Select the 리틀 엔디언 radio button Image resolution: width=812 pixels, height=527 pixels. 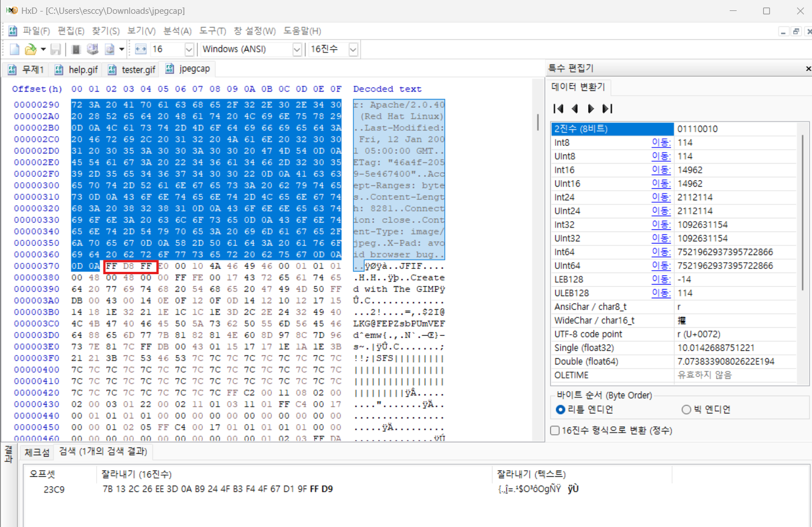(x=561, y=410)
